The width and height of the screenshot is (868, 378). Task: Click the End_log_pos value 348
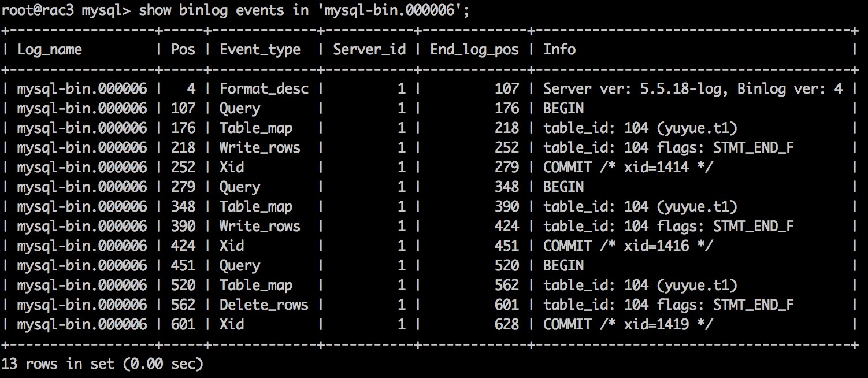[x=507, y=187]
